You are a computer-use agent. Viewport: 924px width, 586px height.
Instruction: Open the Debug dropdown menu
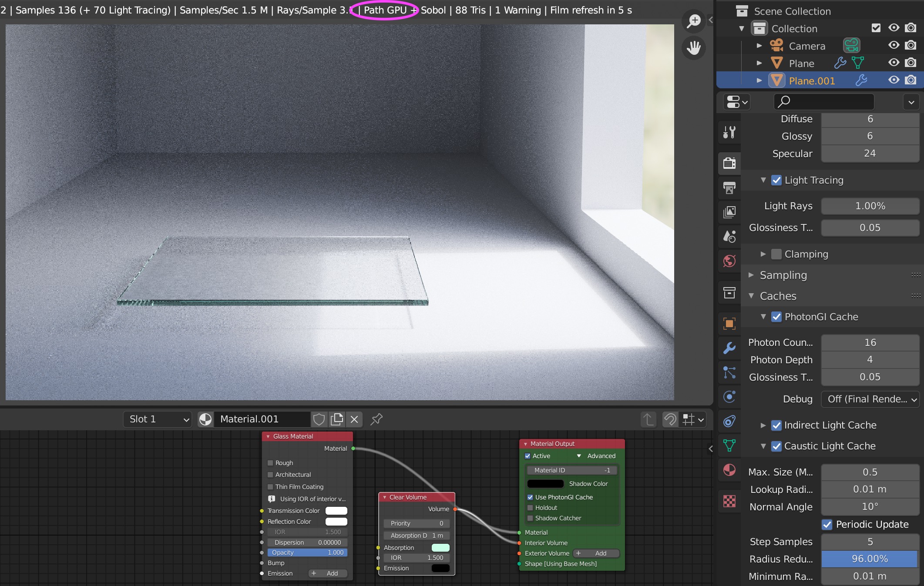click(870, 399)
